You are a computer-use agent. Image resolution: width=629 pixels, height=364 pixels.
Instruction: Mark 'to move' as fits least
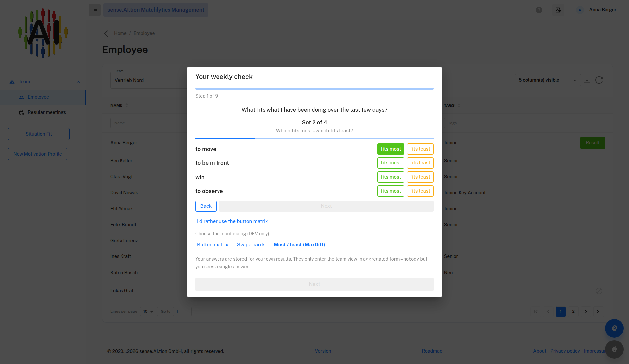click(x=420, y=149)
